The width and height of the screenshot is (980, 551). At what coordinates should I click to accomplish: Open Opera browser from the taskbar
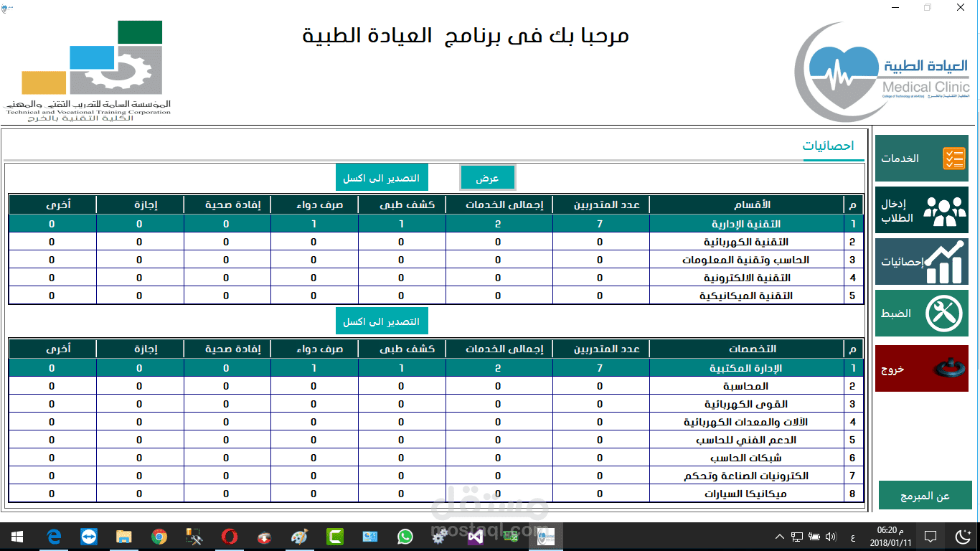click(x=230, y=537)
